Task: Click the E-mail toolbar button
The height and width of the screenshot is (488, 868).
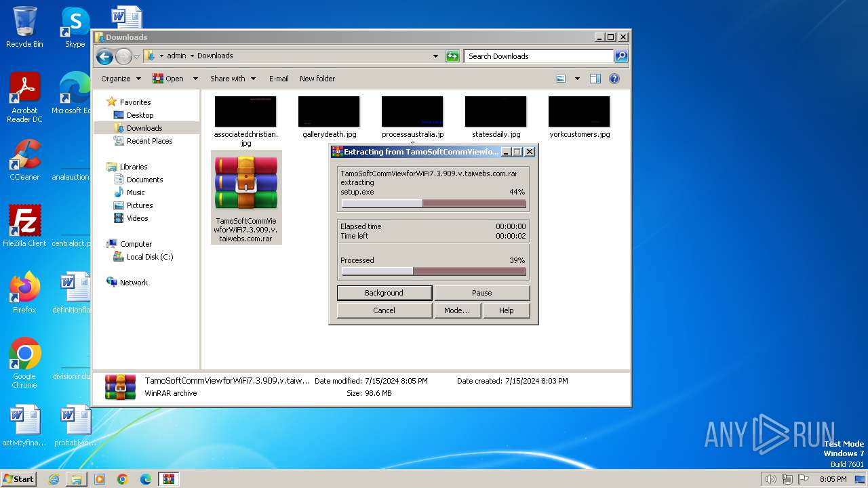Action: (x=279, y=79)
